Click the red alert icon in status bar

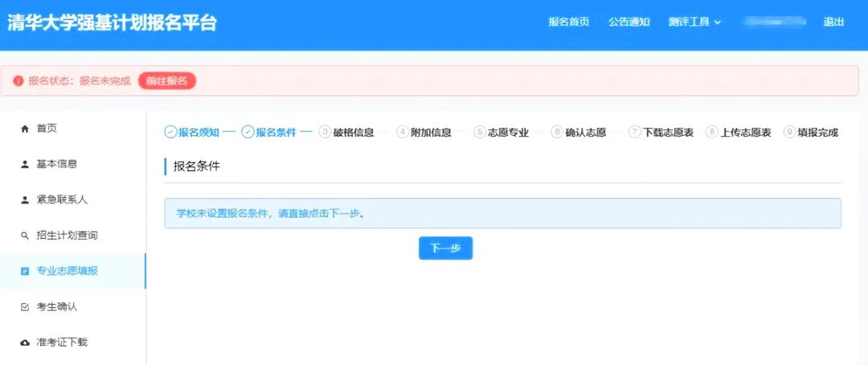(18, 81)
